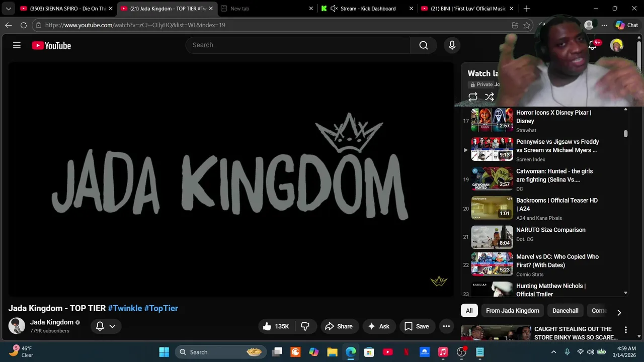Bookmark this page with the star icon
Image resolution: width=644 pixels, height=362 pixels.
527,25
